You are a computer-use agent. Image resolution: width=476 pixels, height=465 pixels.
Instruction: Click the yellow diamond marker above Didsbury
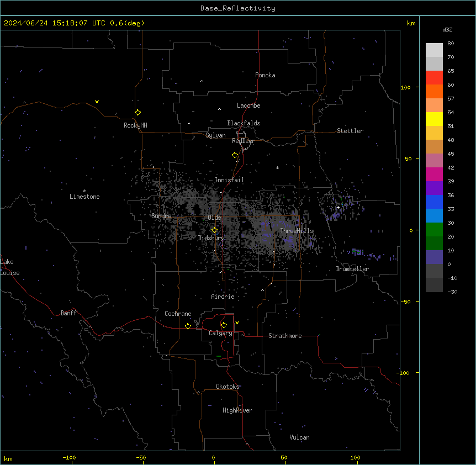[x=214, y=230]
